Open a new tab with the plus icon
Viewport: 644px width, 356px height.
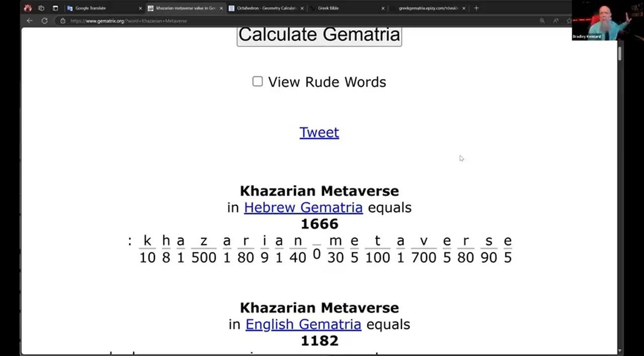coord(476,8)
